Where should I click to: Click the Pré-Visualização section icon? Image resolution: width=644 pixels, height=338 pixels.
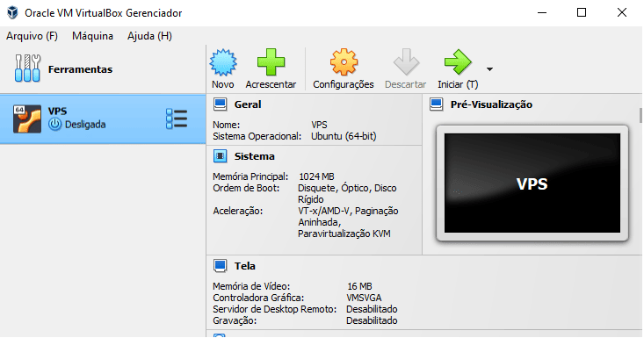click(436, 104)
